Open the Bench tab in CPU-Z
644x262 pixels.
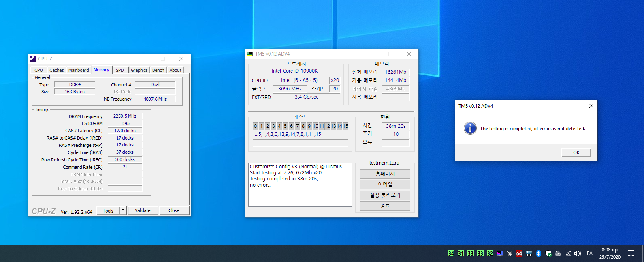coord(158,70)
